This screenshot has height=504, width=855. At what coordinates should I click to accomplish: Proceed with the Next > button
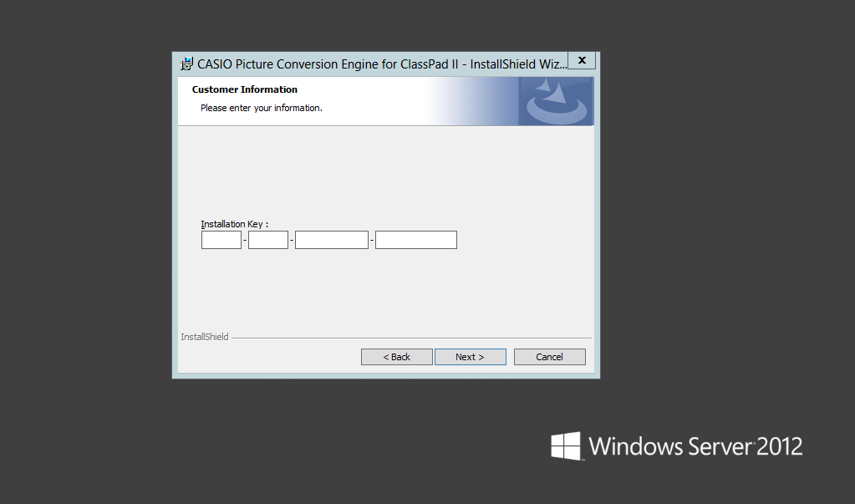tap(470, 357)
